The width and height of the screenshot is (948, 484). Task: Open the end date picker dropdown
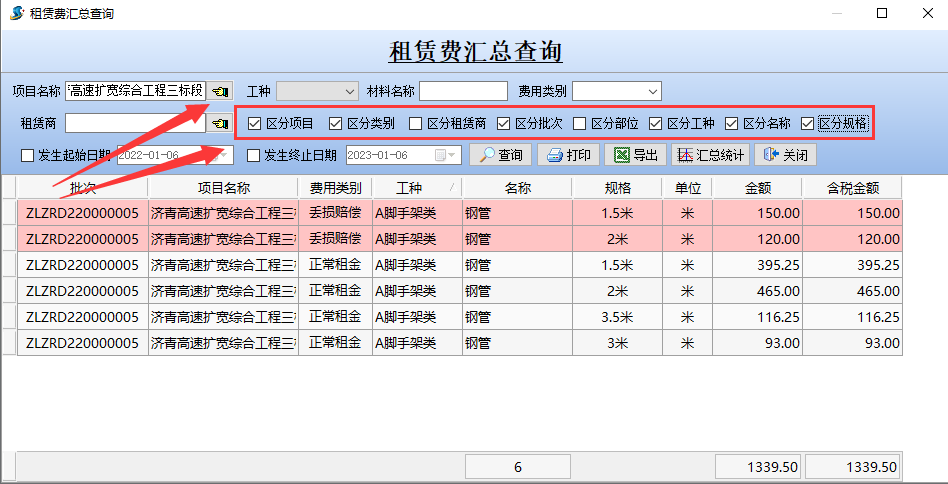(452, 155)
